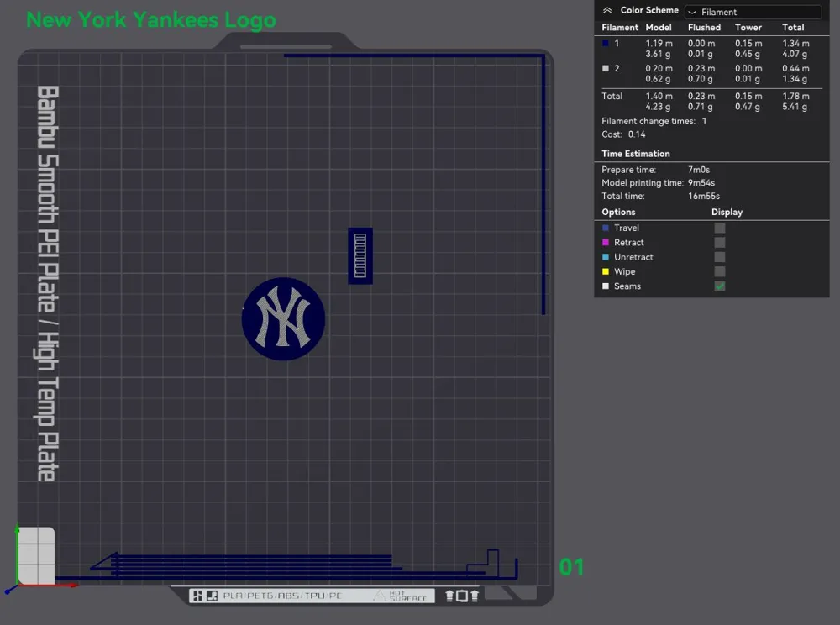Click the Filament change times value
Image resolution: width=840 pixels, height=625 pixels.
(704, 121)
